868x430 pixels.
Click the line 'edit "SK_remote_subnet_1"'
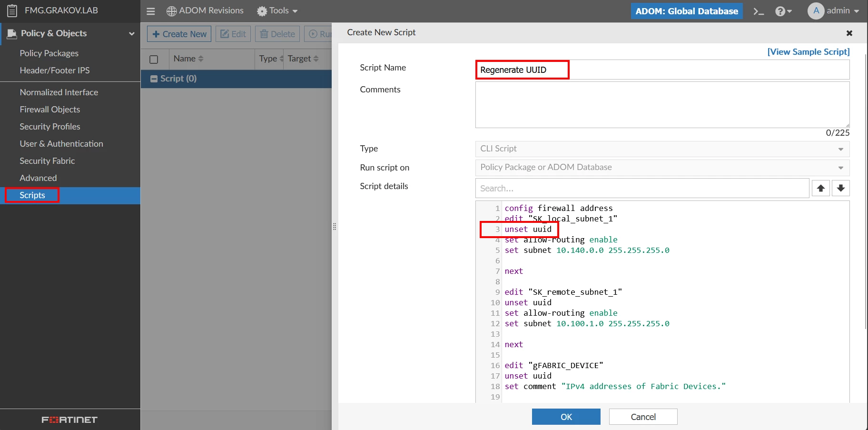[x=563, y=292]
